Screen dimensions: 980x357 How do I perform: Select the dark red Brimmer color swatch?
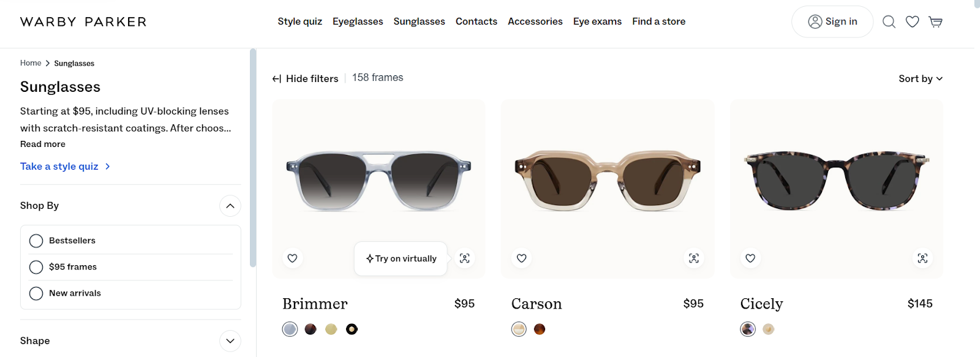[310, 329]
